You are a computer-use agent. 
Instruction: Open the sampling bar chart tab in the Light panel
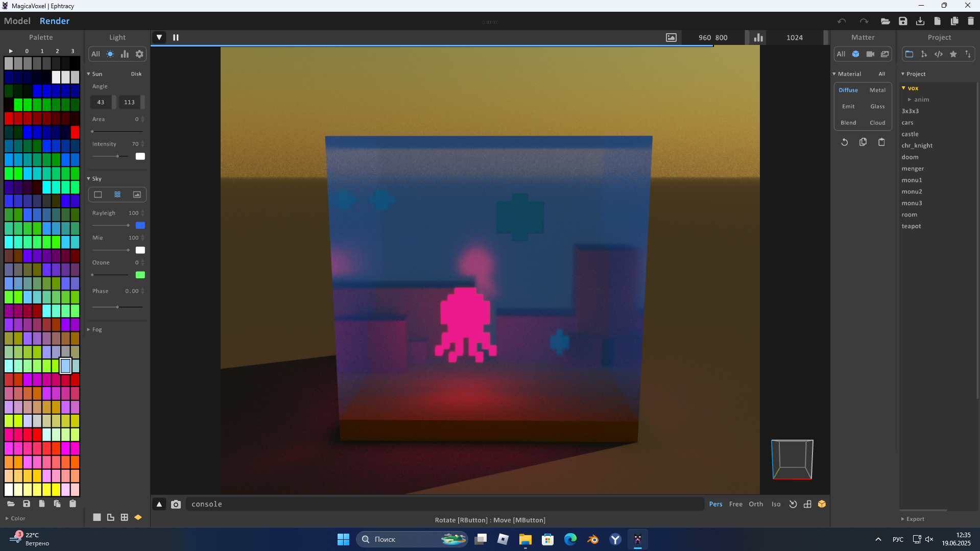pyautogui.click(x=125, y=54)
